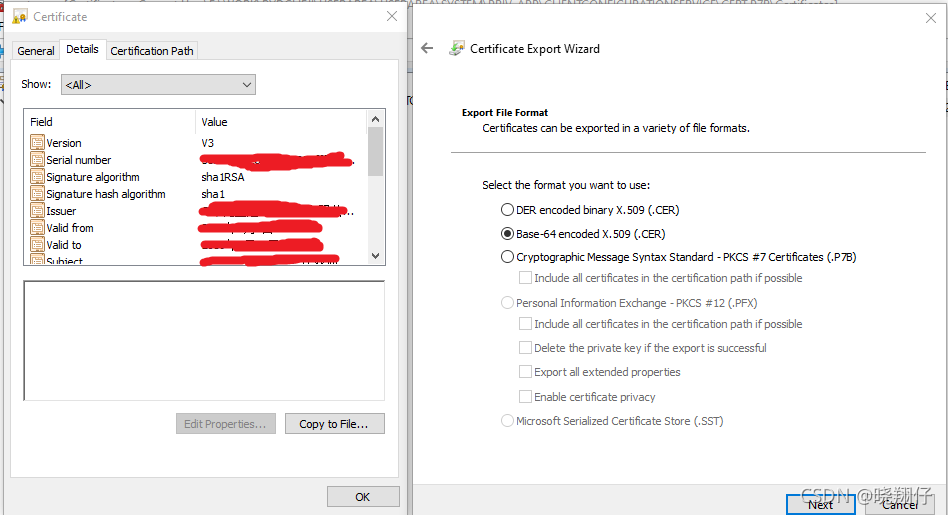Image resolution: width=948 pixels, height=515 pixels.
Task: Click the Copy to File button
Action: (334, 424)
